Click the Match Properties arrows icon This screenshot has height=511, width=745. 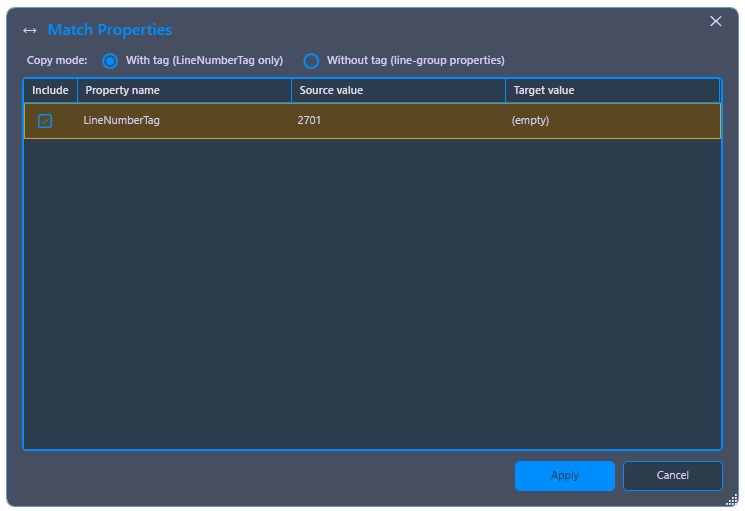point(29,30)
